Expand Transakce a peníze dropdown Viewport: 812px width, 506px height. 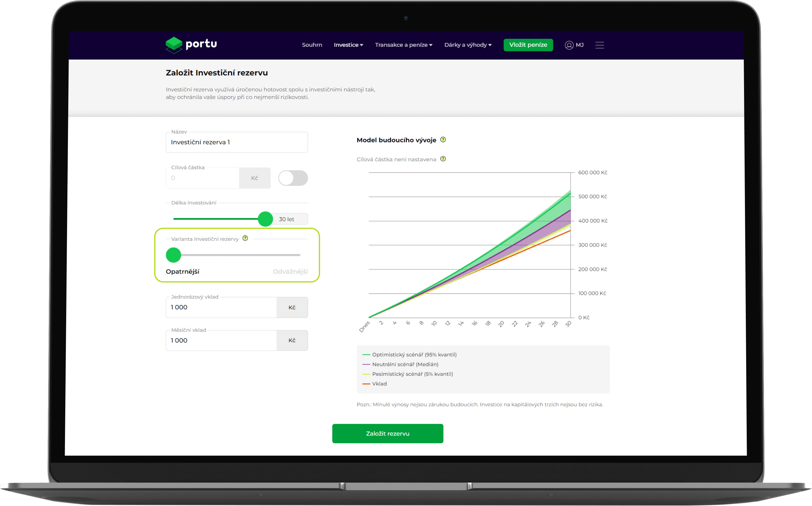coord(404,45)
